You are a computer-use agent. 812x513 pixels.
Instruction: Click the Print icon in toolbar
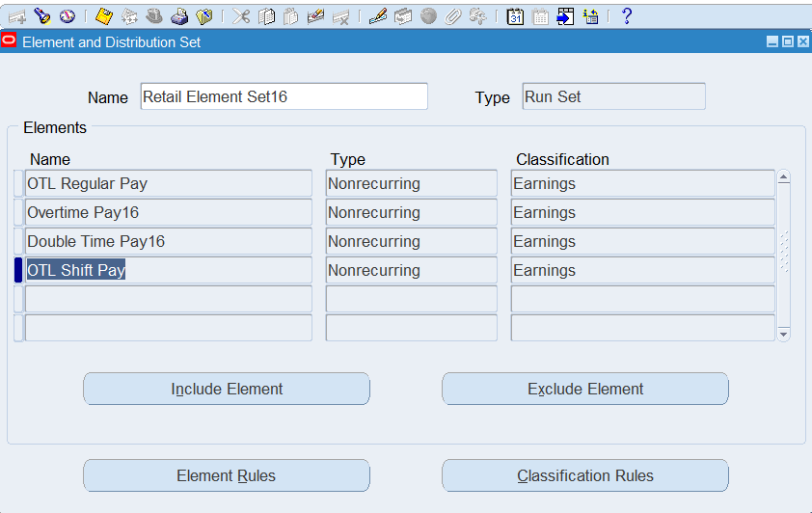tap(179, 16)
